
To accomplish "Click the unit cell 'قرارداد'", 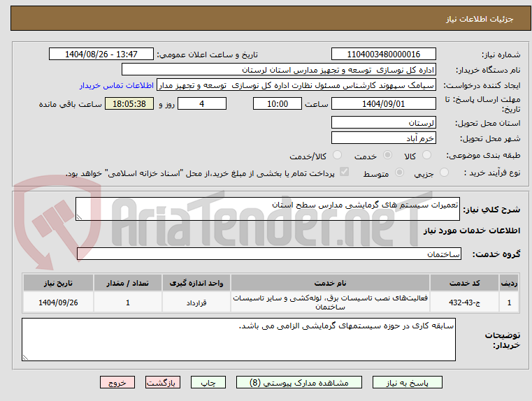I will pos(196,302).
